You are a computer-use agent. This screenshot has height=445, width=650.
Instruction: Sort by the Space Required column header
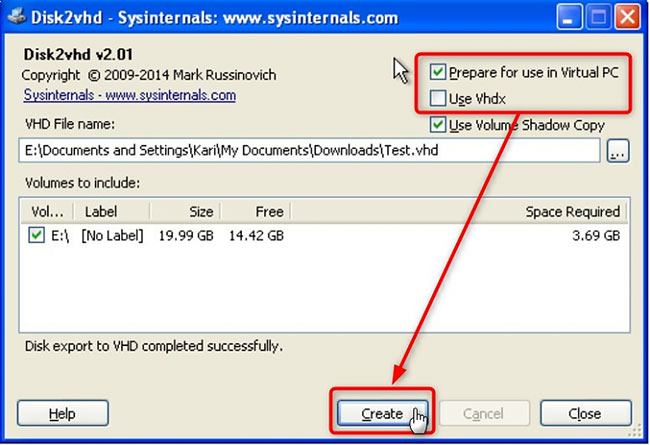459,212
